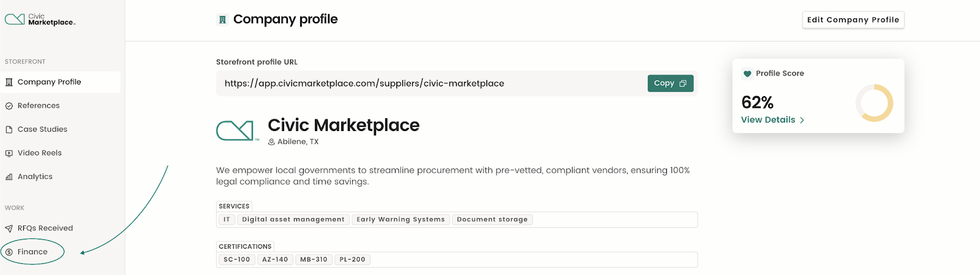Viewport: 980px width, 275px height.
Task: Click the STOREFRONT sidebar heading
Action: tap(25, 62)
